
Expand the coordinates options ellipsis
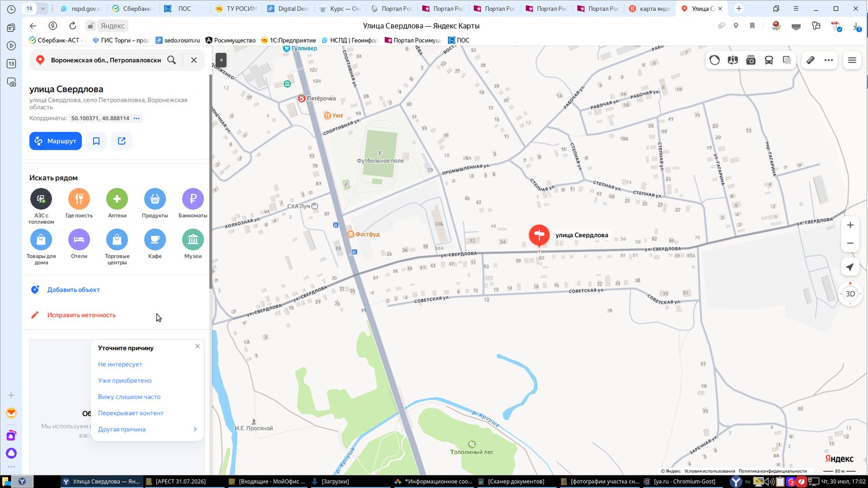(137, 119)
